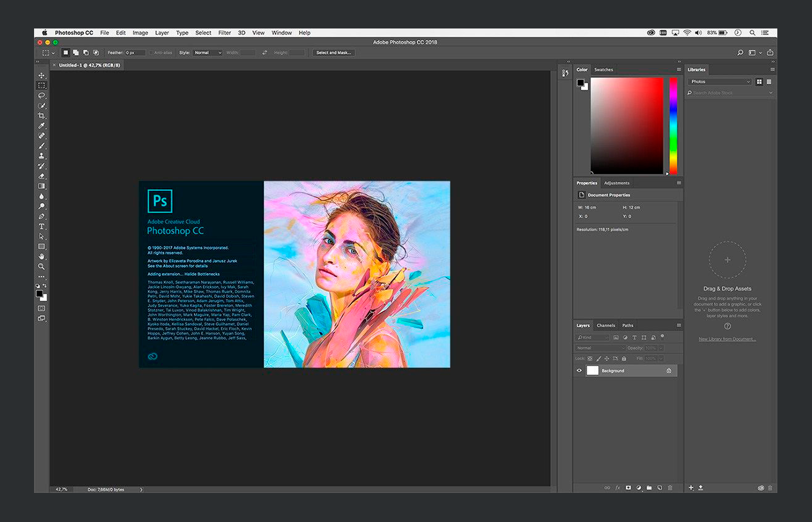Select the Eraser tool
The width and height of the screenshot is (812, 522).
pyautogui.click(x=41, y=176)
